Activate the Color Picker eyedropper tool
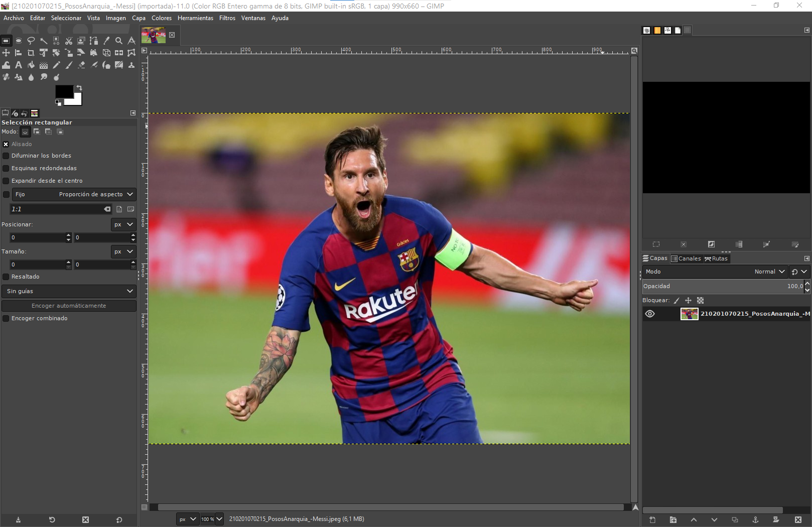This screenshot has width=812, height=527. pyautogui.click(x=106, y=41)
